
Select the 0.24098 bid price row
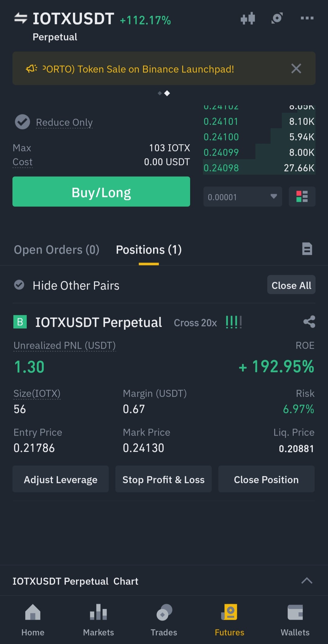pyautogui.click(x=259, y=168)
